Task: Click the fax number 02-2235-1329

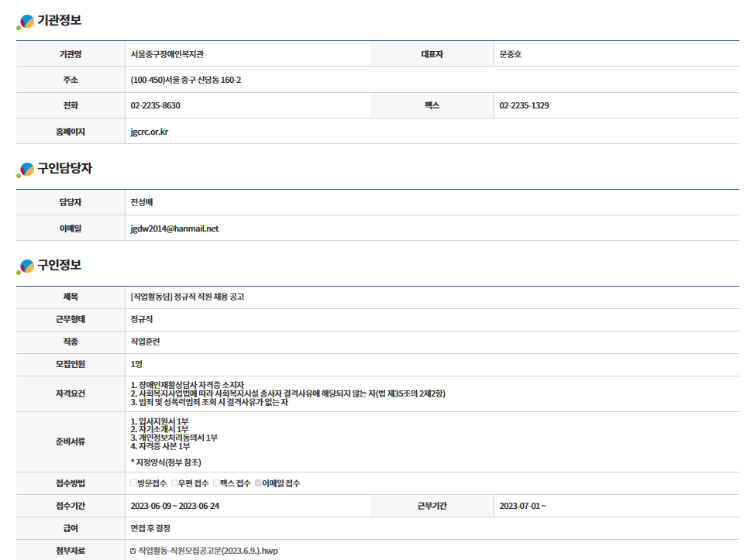Action: [525, 105]
